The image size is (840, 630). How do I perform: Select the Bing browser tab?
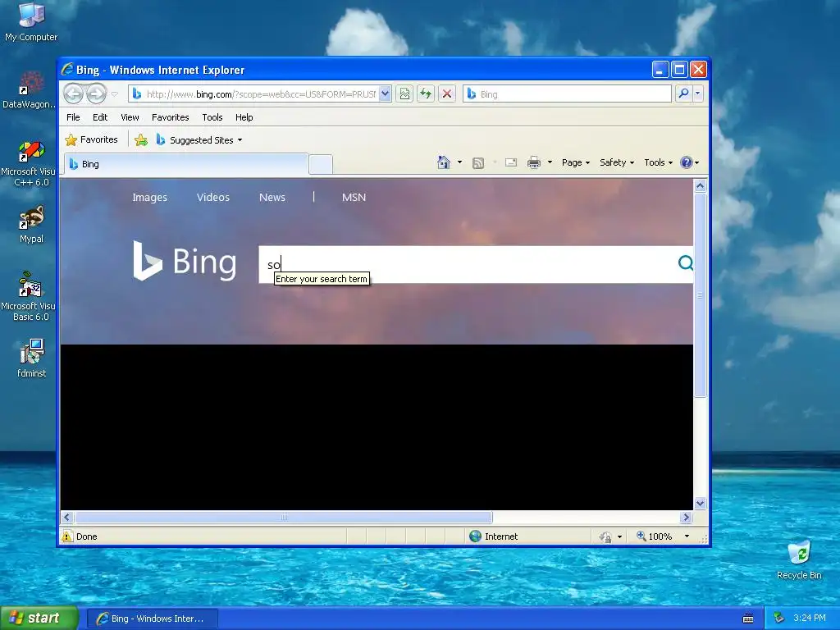[186, 164]
